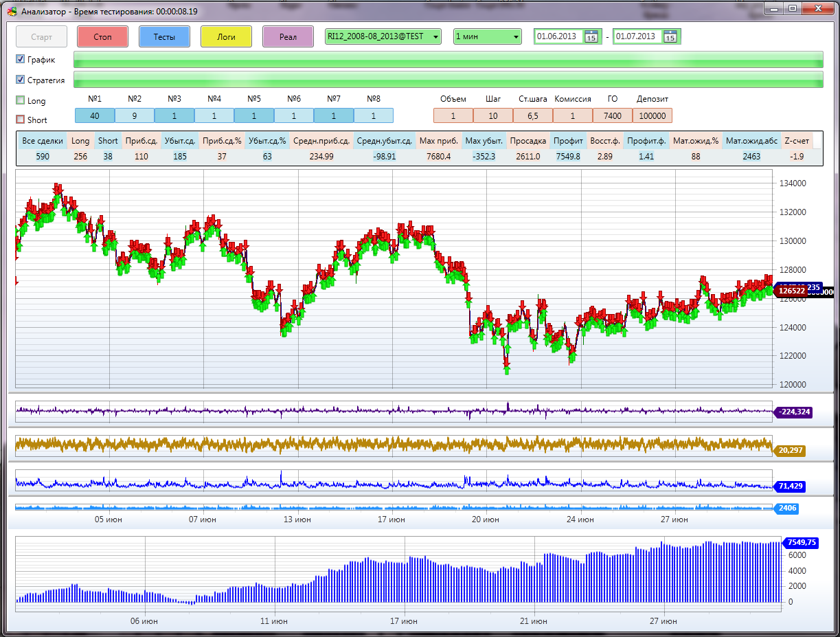Image resolution: width=840 pixels, height=637 pixels.
Task: Click the Все сделки column header
Action: pyautogui.click(x=43, y=141)
